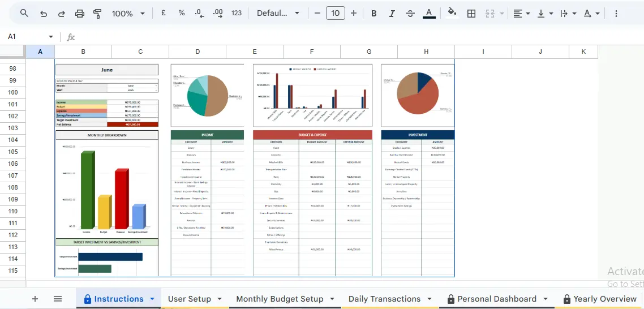Click the TARGET INVESTMENT VS SAVINGS/INVESTMENT heading
This screenshot has width=644, height=309.
pos(107,242)
